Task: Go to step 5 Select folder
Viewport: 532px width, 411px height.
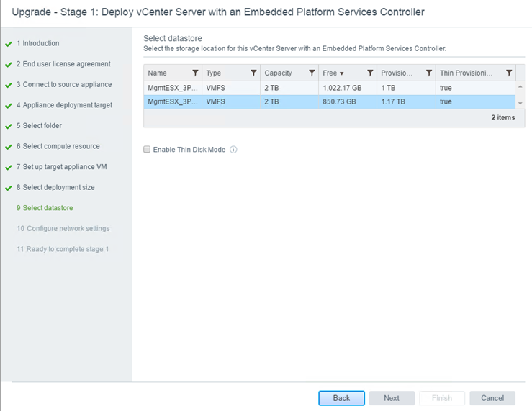Action: click(39, 126)
